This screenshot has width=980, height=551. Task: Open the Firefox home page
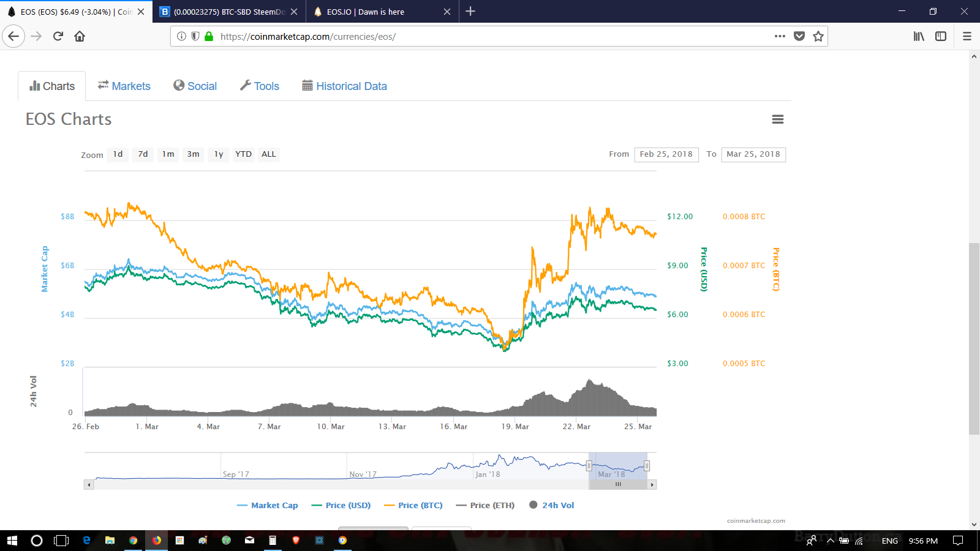[80, 36]
